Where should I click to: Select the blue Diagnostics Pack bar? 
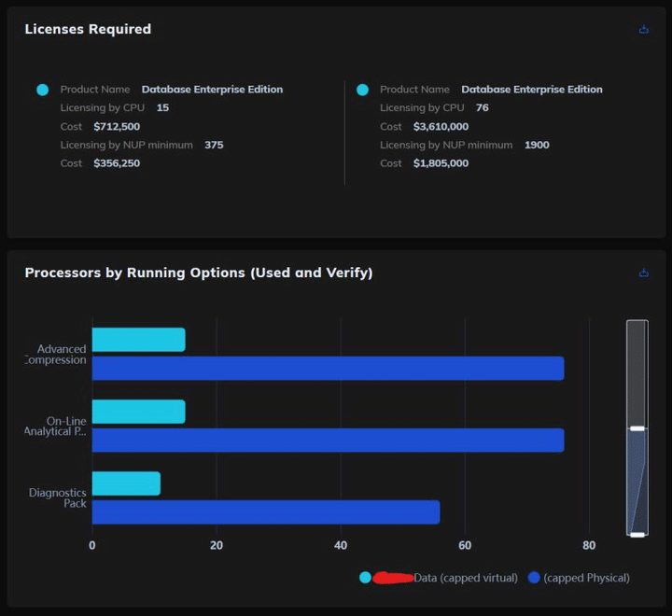[x=265, y=512]
